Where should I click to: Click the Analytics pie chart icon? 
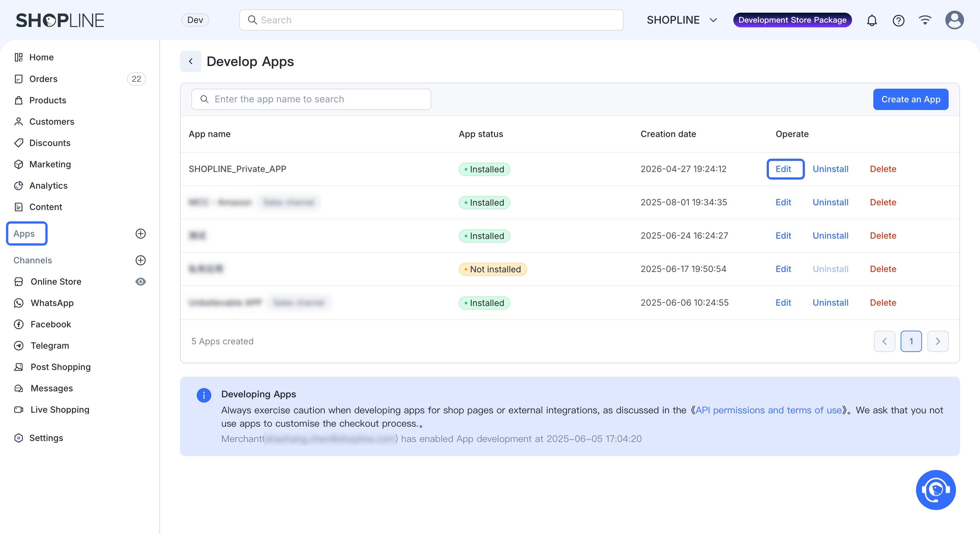click(19, 185)
